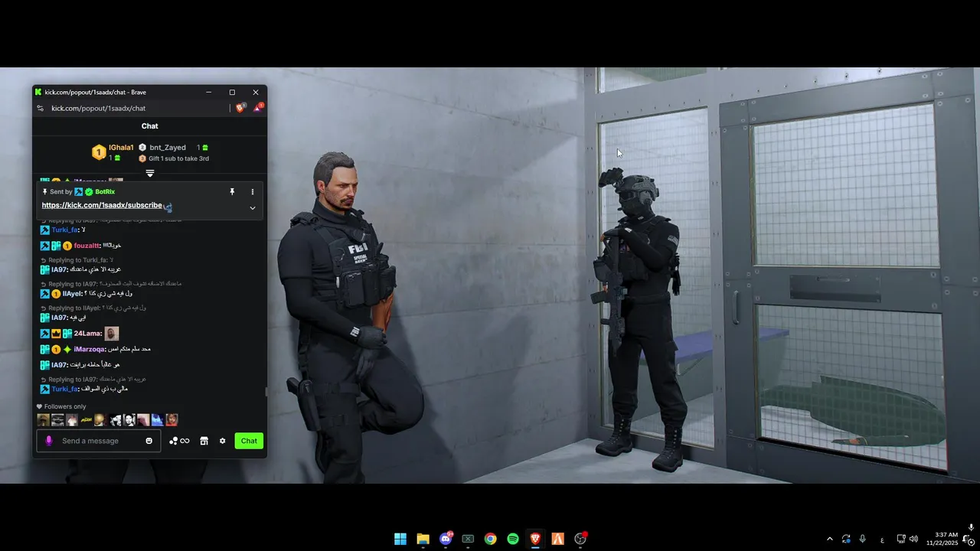
Task: Open the kick.com/1saadx/subscribe link
Action: point(102,205)
